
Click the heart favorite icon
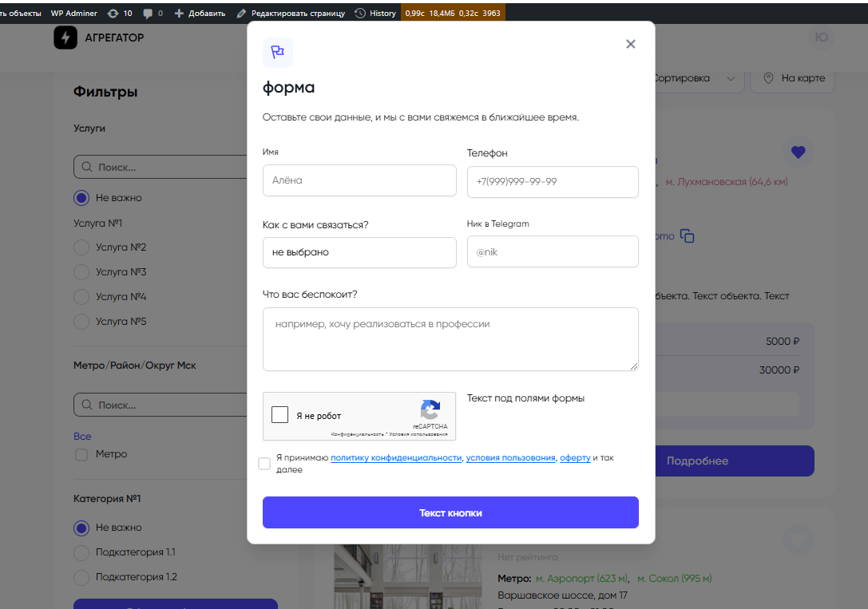tap(798, 152)
